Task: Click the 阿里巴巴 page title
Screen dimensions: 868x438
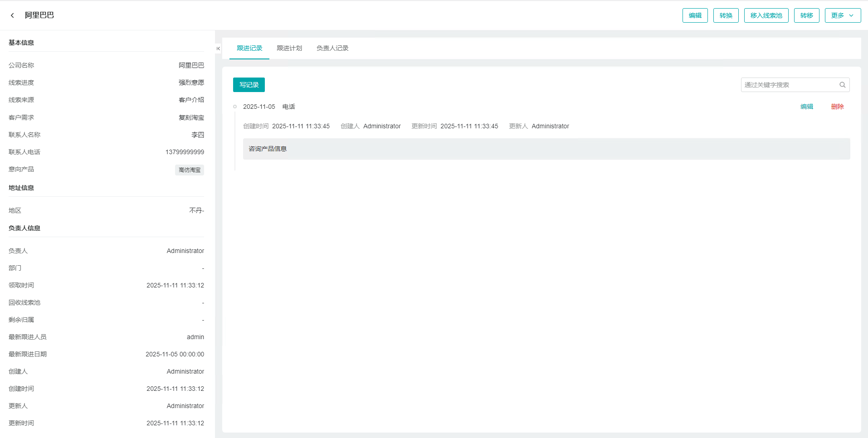Action: tap(39, 15)
